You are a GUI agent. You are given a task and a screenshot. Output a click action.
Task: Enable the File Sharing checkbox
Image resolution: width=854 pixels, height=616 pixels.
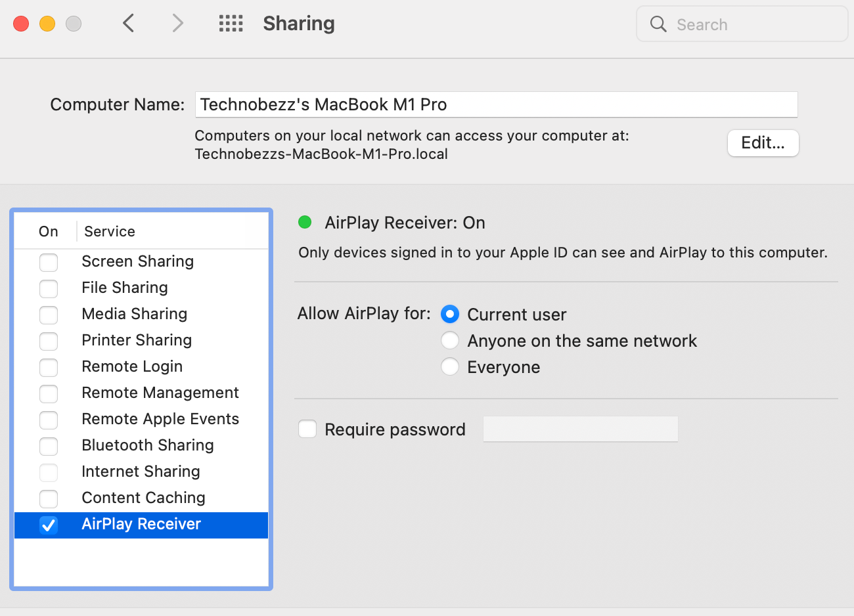tap(49, 288)
